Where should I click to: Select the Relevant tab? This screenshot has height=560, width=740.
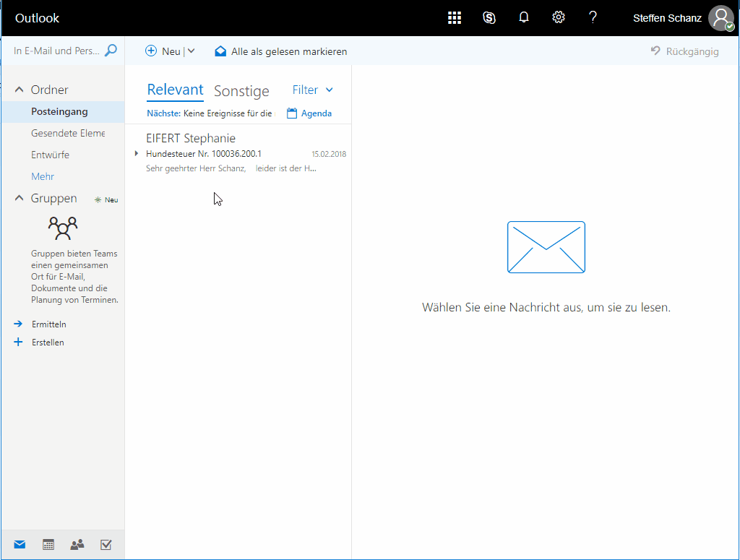point(175,90)
